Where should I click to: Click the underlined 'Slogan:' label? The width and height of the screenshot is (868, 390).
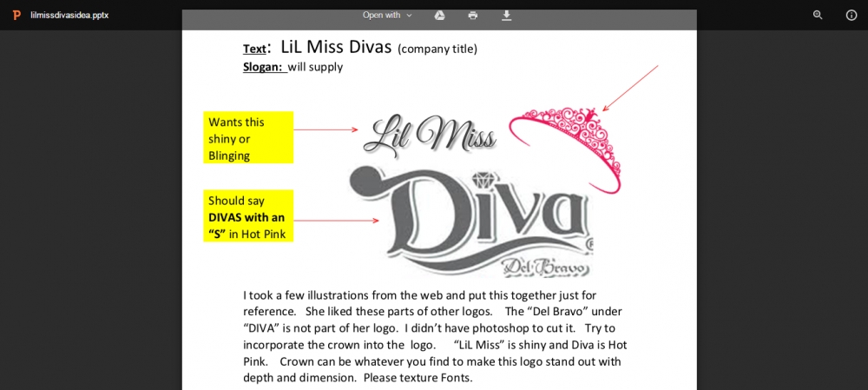point(263,67)
